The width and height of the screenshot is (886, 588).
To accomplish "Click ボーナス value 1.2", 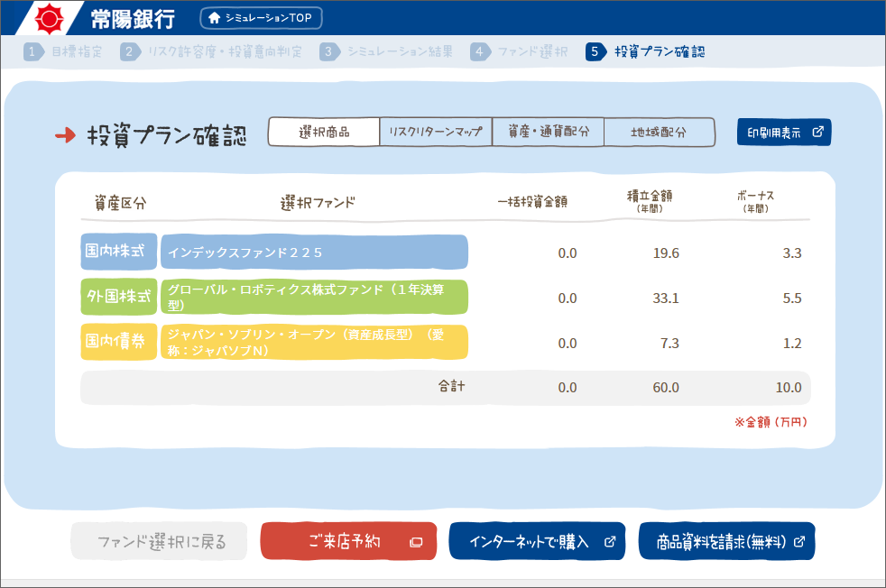I will [791, 344].
